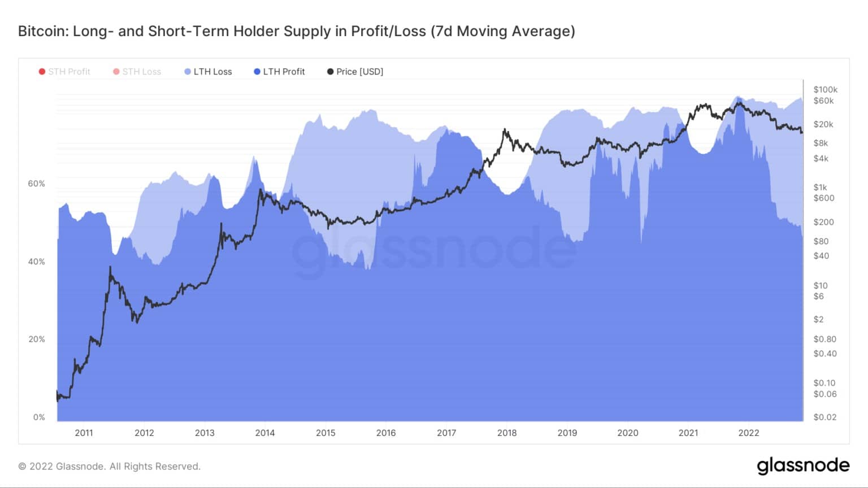Click the chart title text

click(297, 31)
